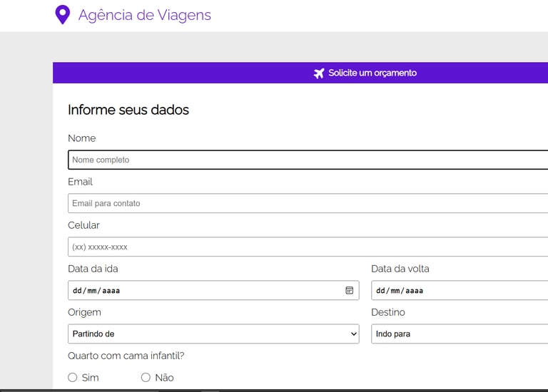Click the Email field label

click(x=80, y=182)
